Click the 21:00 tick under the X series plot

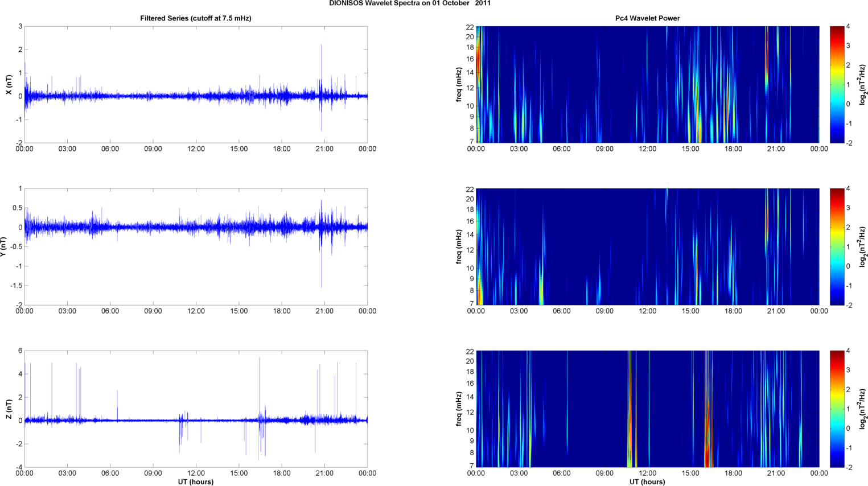point(324,149)
